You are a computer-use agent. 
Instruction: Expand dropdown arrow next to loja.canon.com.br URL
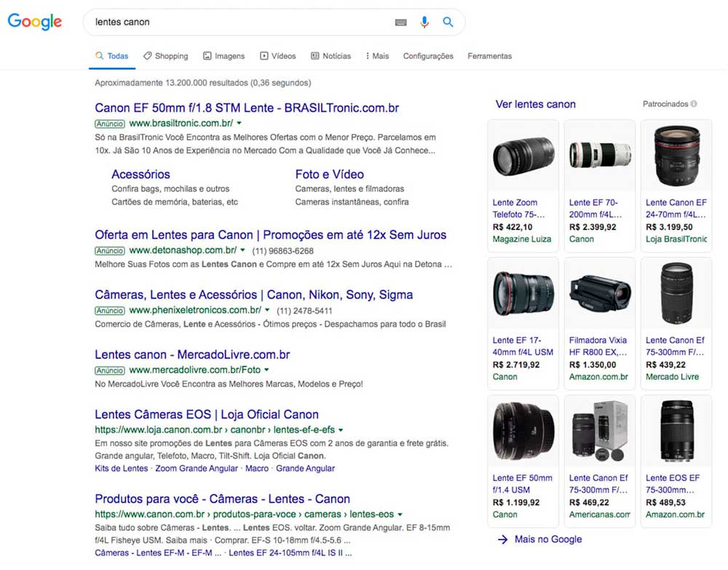pyautogui.click(x=341, y=430)
